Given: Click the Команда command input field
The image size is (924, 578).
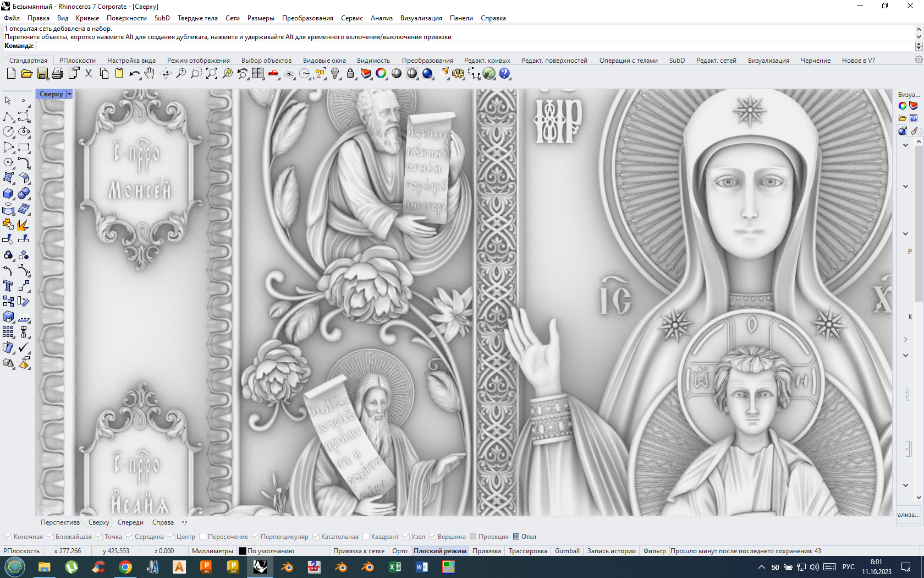Looking at the screenshot, I should point(475,46).
